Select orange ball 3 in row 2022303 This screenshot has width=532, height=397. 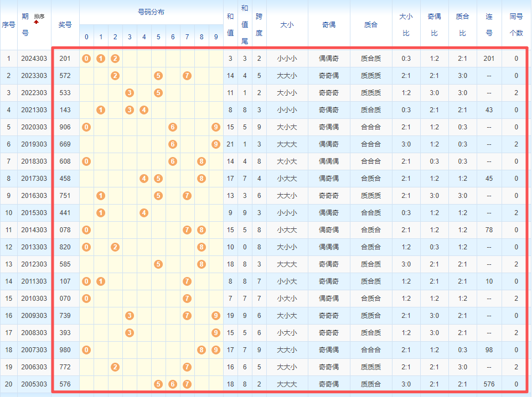tap(130, 93)
